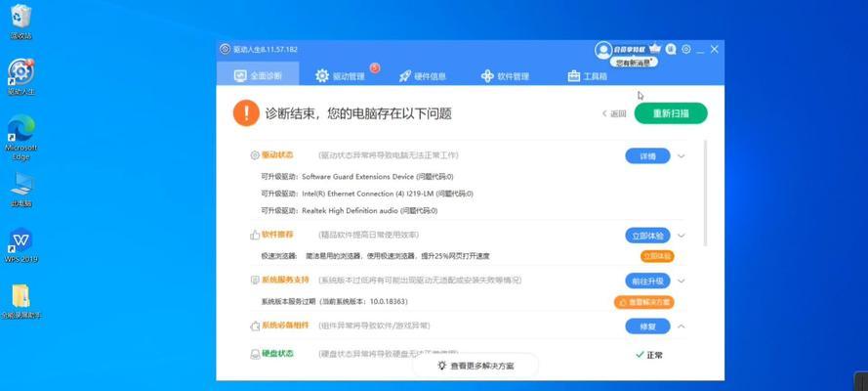Open the 工具箱 tab

588,76
